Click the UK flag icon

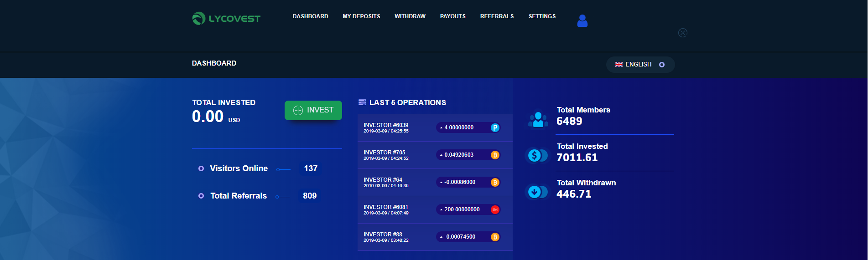[x=619, y=65]
